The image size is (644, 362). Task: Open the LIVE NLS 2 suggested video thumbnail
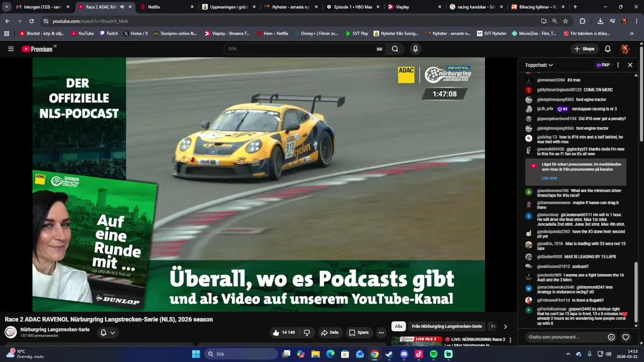[x=417, y=342]
